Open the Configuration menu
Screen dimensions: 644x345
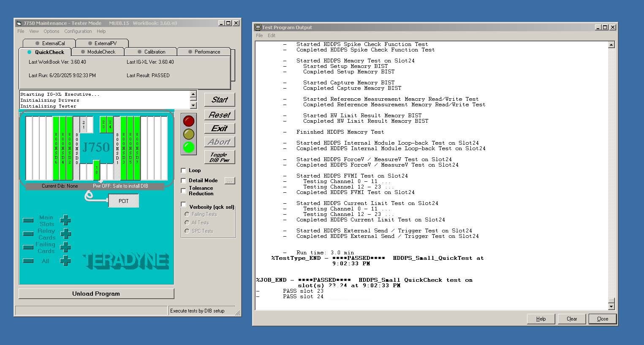click(x=78, y=31)
